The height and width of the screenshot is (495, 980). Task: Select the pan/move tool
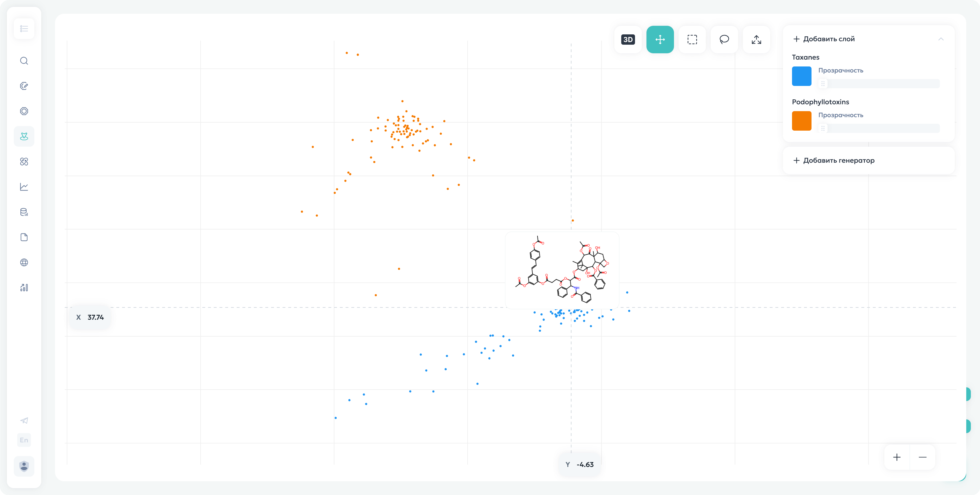click(x=660, y=40)
